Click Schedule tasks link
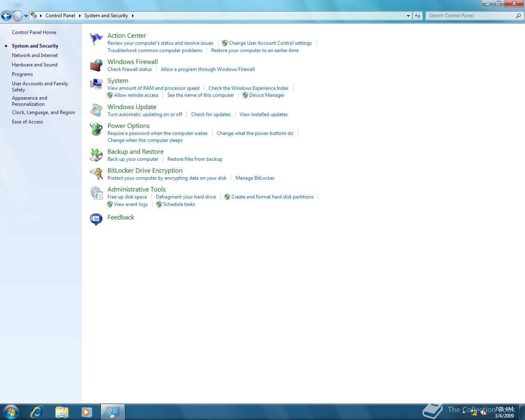 click(x=179, y=204)
